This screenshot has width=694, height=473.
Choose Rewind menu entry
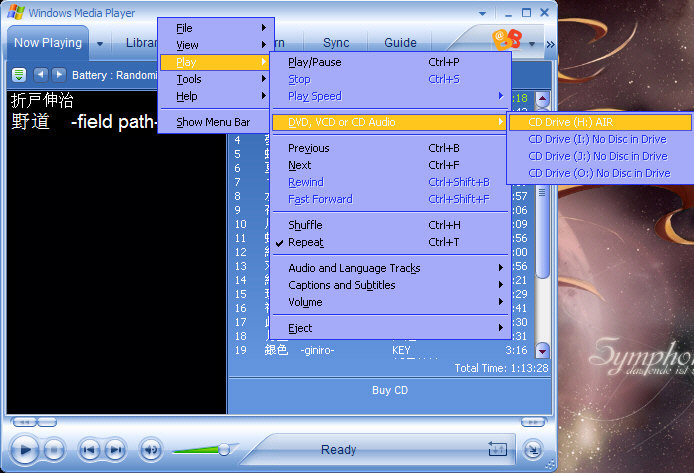click(x=391, y=182)
